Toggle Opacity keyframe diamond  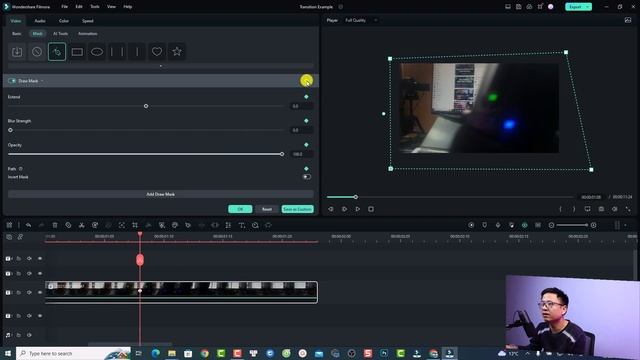click(306, 145)
